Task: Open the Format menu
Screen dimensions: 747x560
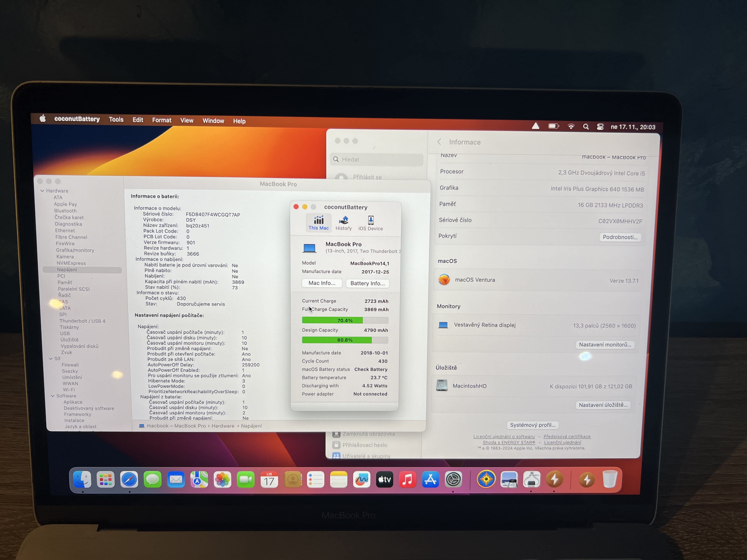Action: pos(161,120)
